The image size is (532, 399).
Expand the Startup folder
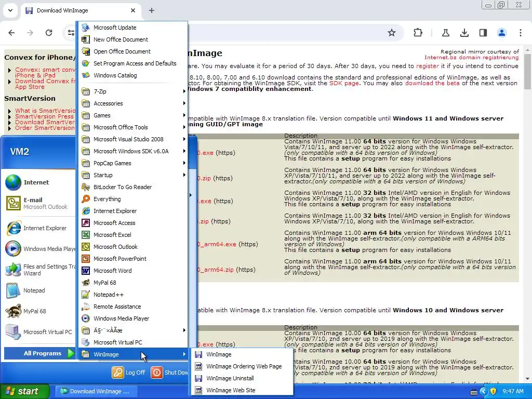[133, 175]
